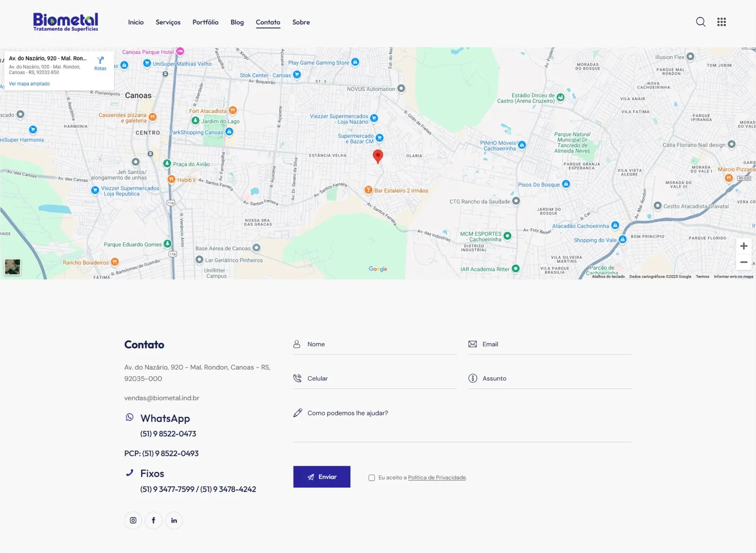This screenshot has height=553, width=756.
Task: Click the red location pin on map
Action: pos(378,156)
